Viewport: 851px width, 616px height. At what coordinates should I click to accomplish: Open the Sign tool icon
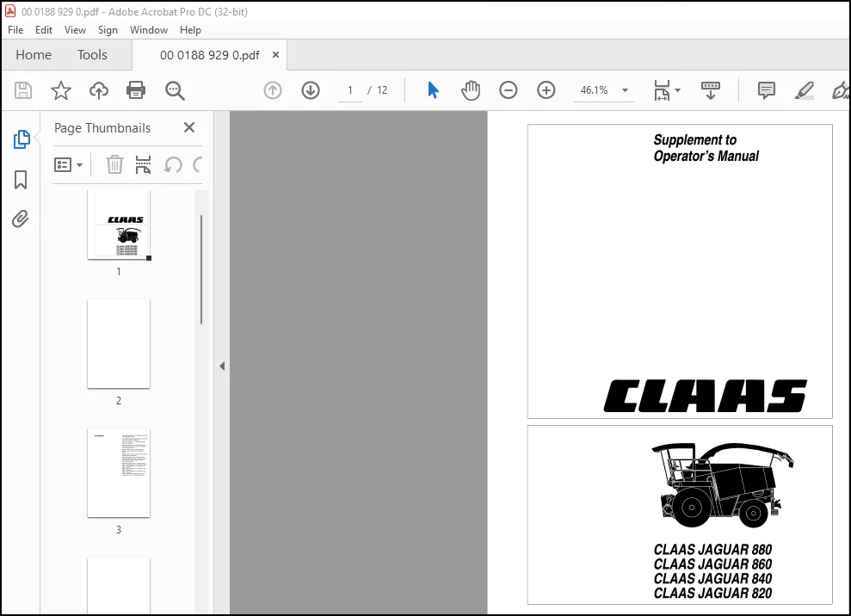coord(842,90)
